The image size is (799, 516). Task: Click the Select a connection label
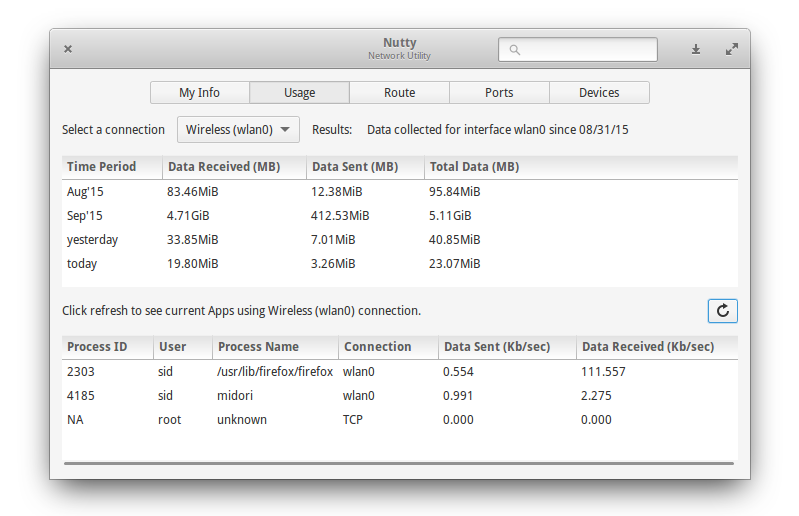coord(114,130)
